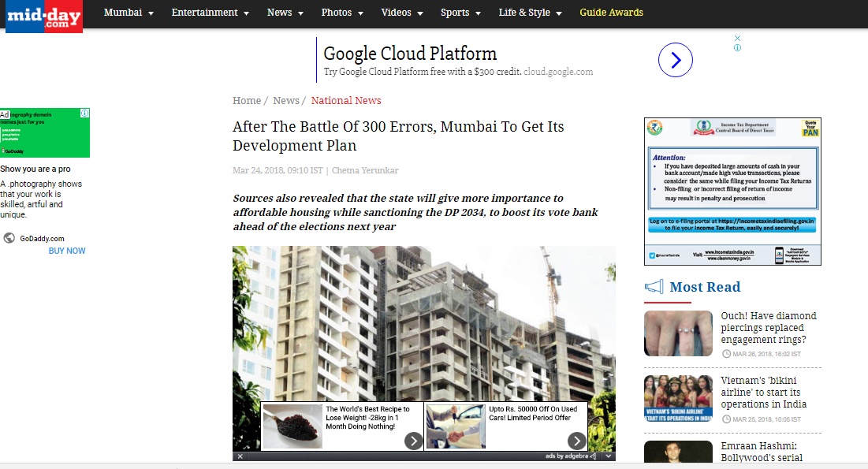Click the date 'Mar 24, 2018, 09:10 IST'

pyautogui.click(x=278, y=170)
